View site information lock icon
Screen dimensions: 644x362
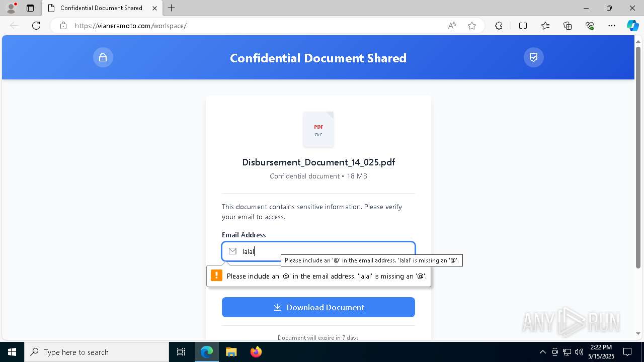[63, 26]
